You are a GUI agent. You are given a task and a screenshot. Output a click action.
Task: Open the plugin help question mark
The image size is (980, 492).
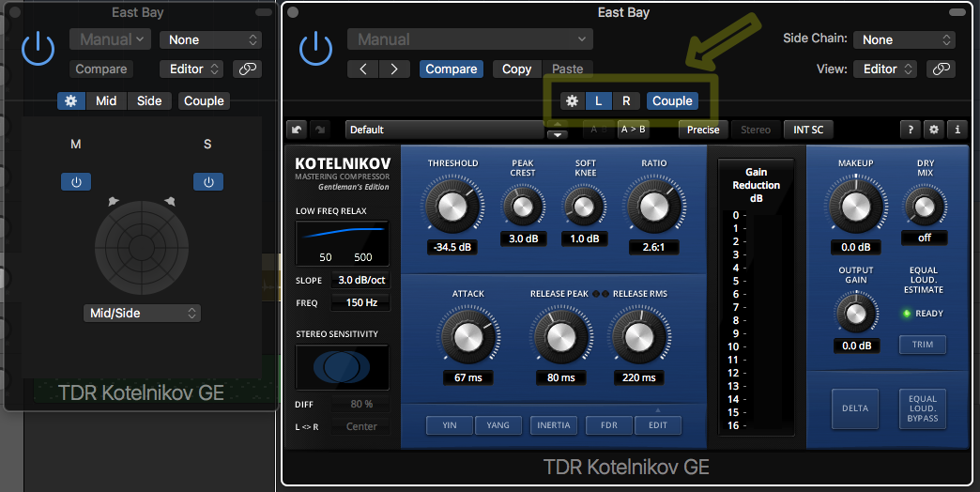pos(910,130)
